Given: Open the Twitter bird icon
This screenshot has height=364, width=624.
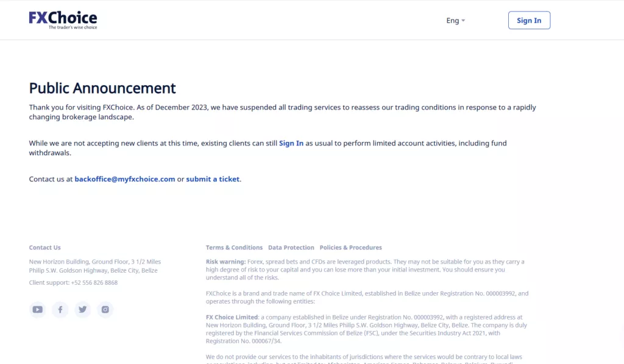Looking at the screenshot, I should pos(82,310).
